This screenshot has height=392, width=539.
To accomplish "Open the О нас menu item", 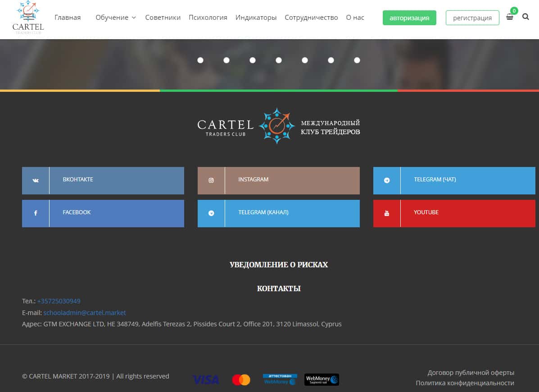I will 355,18.
